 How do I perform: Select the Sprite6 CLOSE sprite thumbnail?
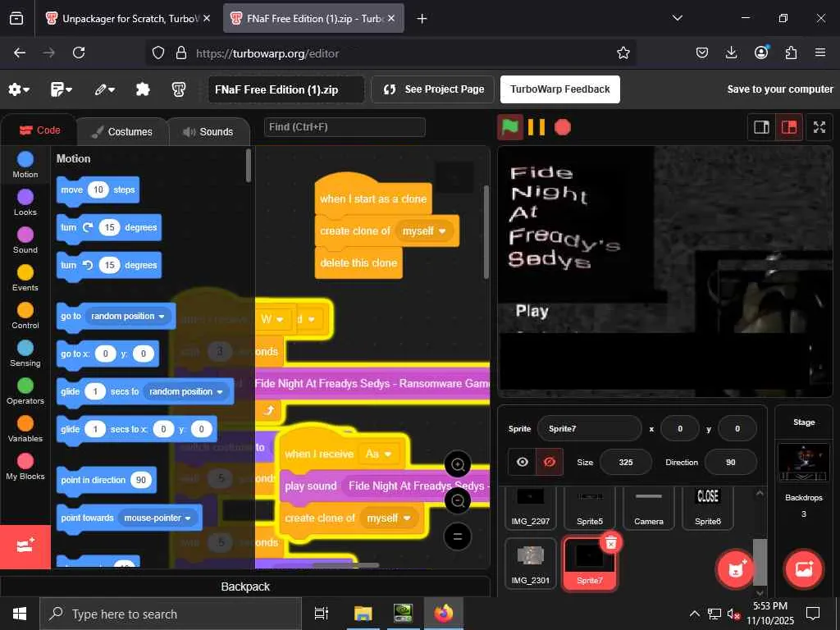click(708, 507)
